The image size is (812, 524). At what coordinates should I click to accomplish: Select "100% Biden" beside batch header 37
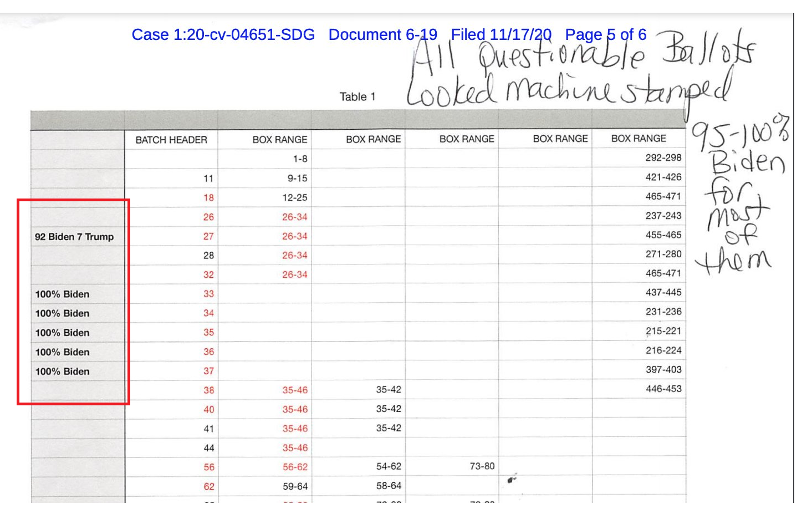(62, 372)
